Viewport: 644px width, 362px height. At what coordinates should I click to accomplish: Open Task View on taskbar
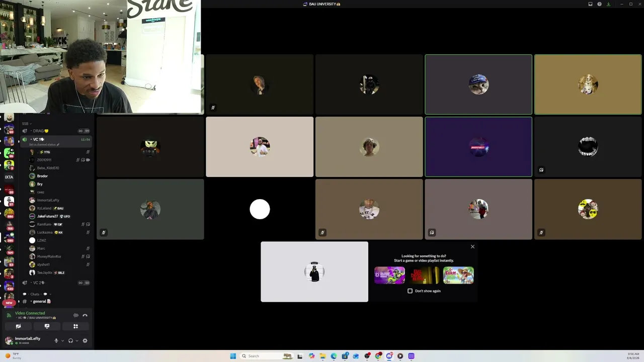(x=300, y=356)
